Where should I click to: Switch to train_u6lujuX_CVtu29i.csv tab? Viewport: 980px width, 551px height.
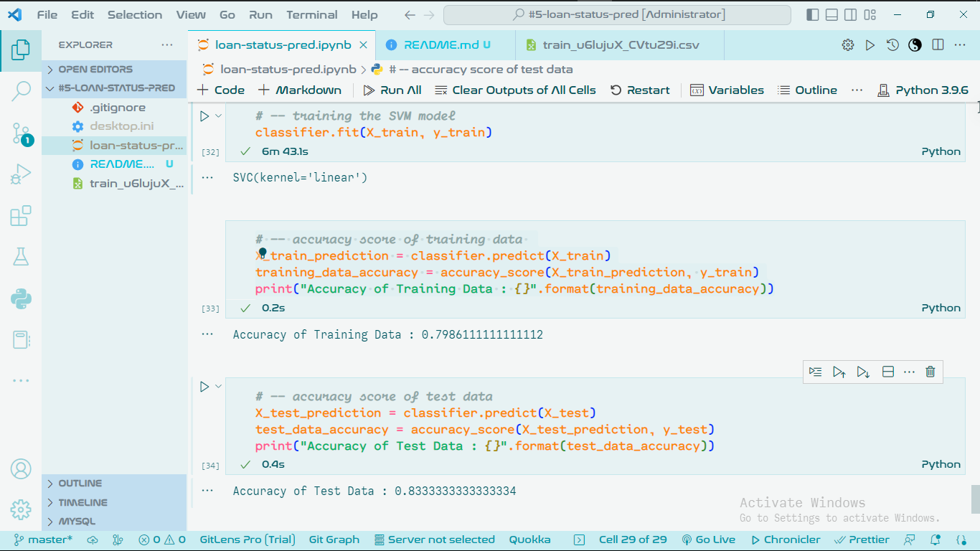coord(620,44)
